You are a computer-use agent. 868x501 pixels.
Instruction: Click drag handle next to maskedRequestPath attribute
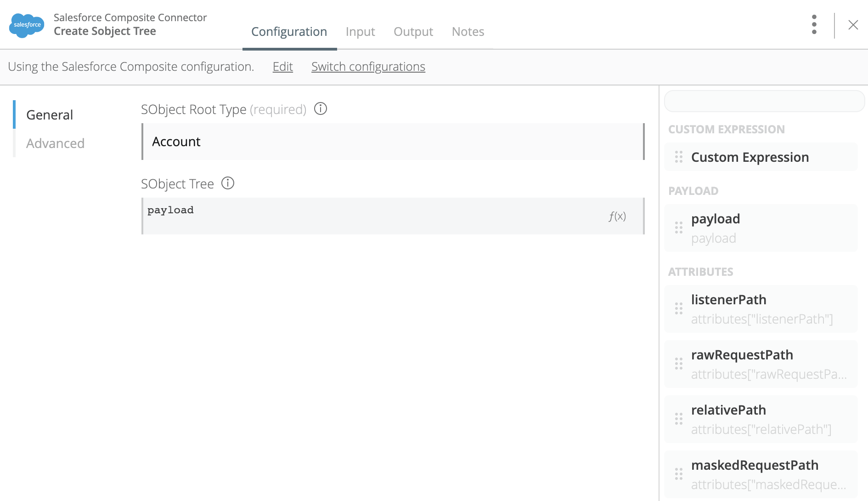click(x=678, y=473)
